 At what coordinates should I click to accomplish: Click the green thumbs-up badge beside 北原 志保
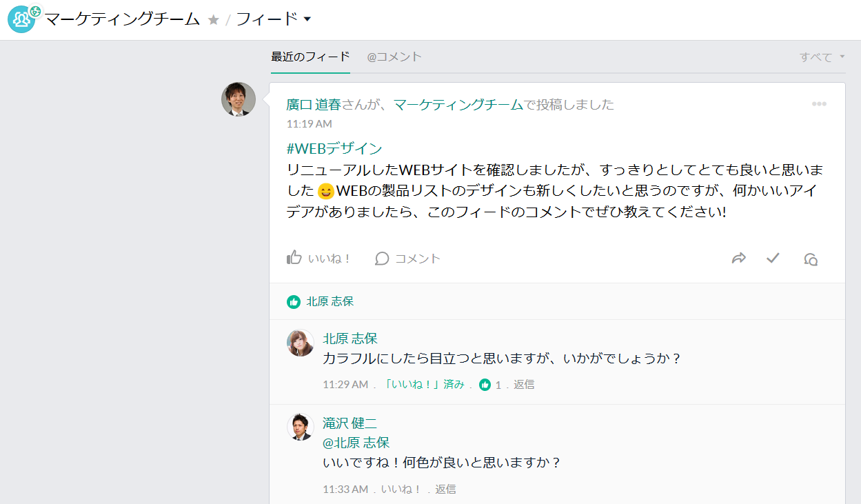coord(294,301)
